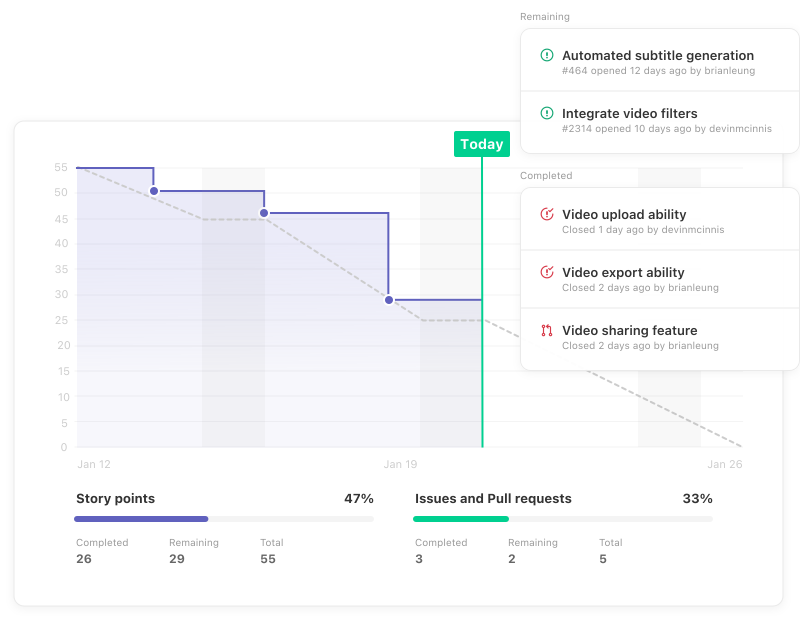Click the Story points progress bar
This screenshot has width=800, height=640.
pyautogui.click(x=223, y=519)
